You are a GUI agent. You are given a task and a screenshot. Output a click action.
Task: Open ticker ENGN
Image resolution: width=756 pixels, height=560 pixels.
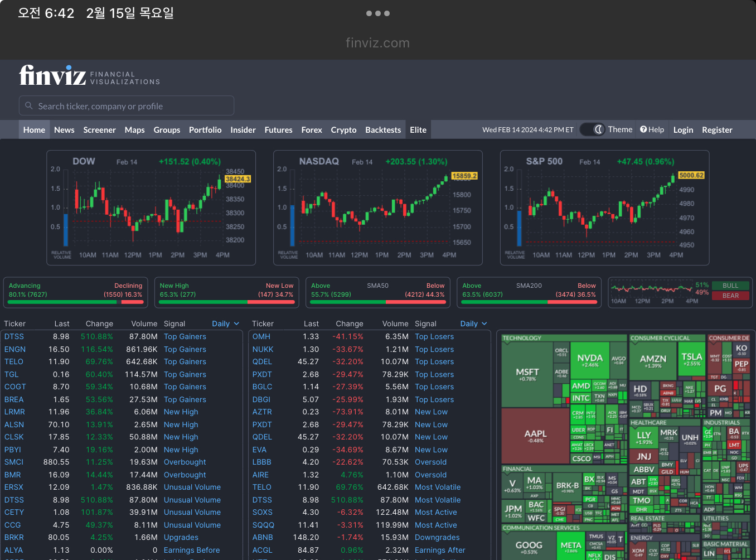tap(15, 349)
